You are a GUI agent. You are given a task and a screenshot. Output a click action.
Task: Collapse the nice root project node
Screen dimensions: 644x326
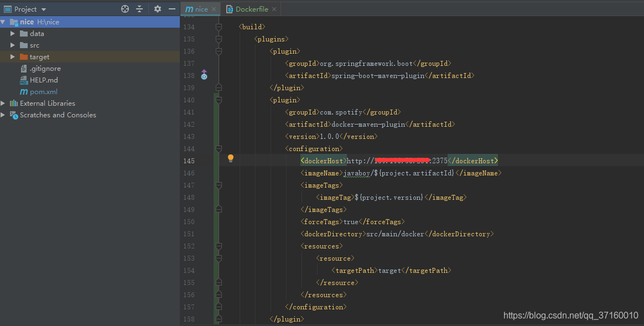point(3,22)
